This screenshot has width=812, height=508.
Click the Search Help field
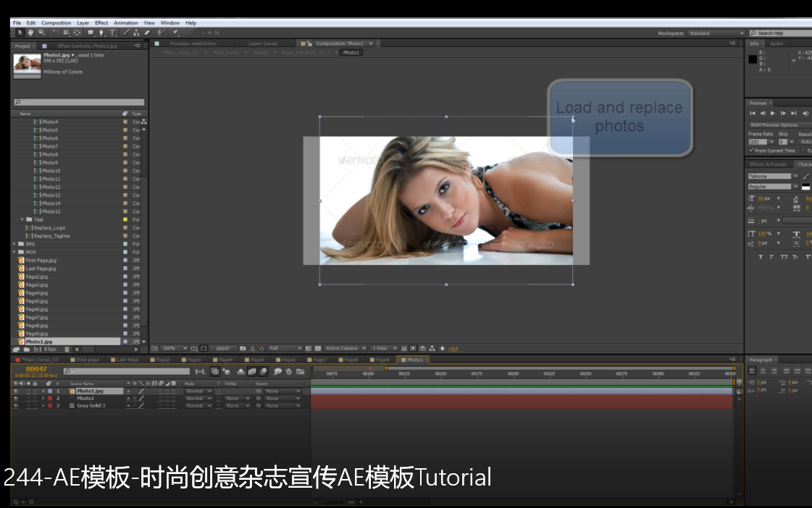782,33
